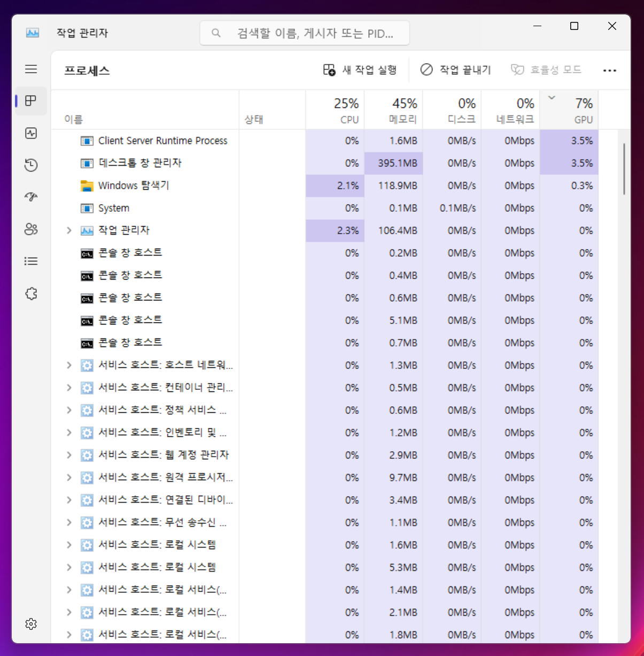Click gear icon of 서비스 호스트: 원격 프로시저

tap(87, 477)
